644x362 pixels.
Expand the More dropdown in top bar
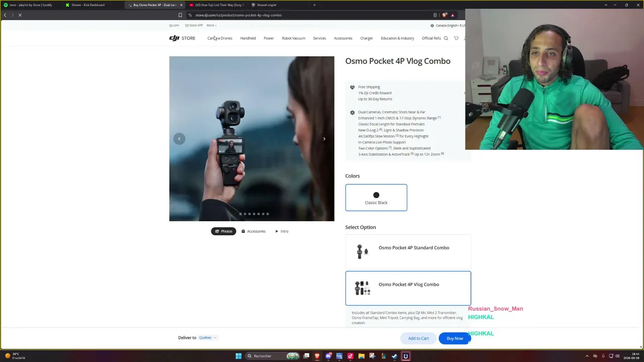(x=211, y=25)
